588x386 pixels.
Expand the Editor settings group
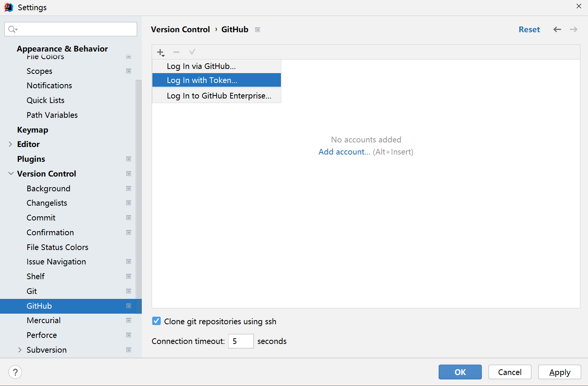tap(10, 144)
